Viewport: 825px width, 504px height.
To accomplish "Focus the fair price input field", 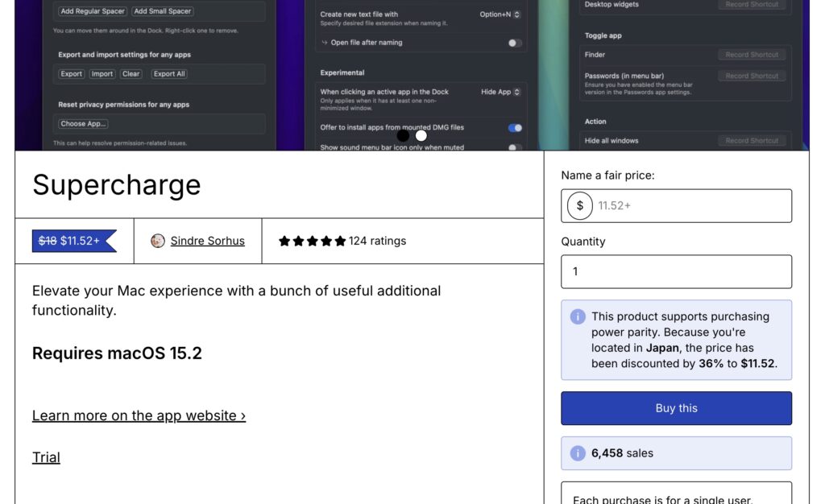I will 676,205.
